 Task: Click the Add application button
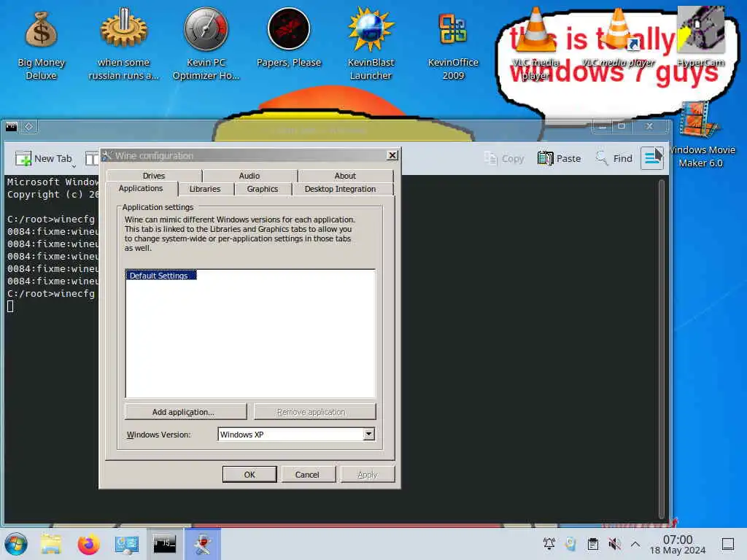tap(186, 412)
